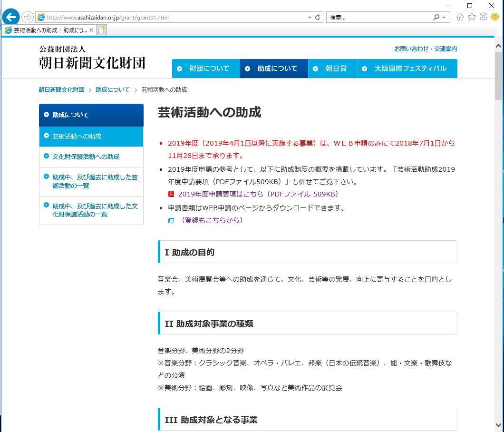Open 助成中、及び過去に助成した芸術活動の一覧 sidebar link
The image size is (504, 432).
tap(91, 181)
